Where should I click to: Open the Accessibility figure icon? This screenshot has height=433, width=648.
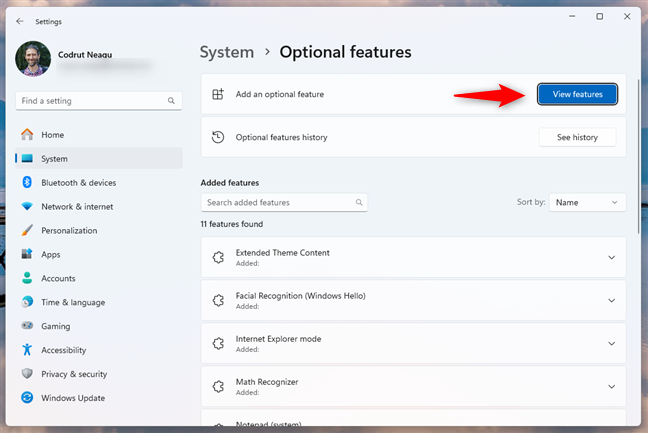27,350
